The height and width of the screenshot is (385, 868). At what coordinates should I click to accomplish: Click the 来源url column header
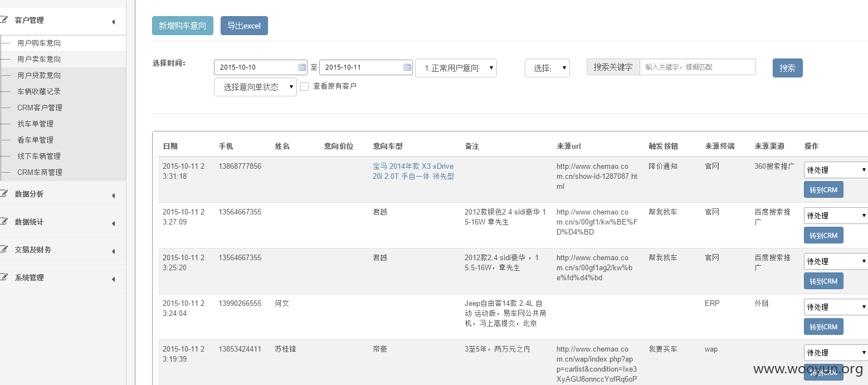click(569, 146)
